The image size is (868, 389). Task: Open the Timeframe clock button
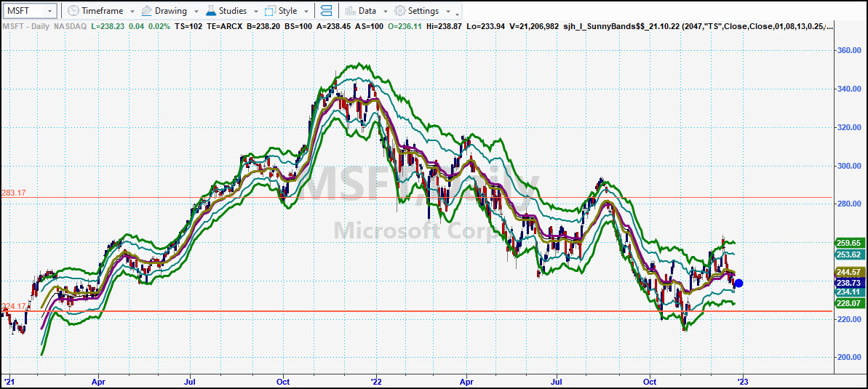[95, 10]
